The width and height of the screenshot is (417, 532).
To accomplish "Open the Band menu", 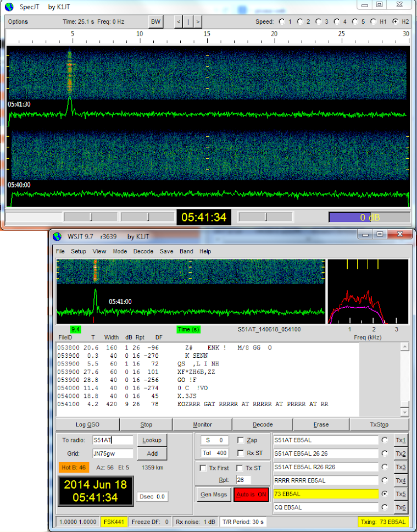I will (x=186, y=251).
